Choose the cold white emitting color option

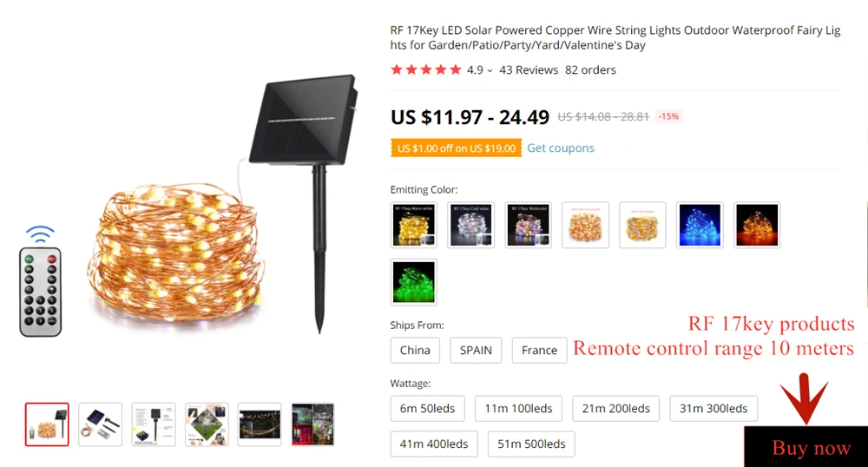[x=470, y=225]
